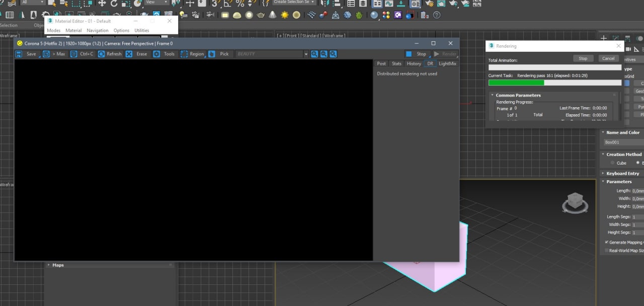644x306 pixels.
Task: Click the Corona sun light icon
Action: click(x=285, y=15)
